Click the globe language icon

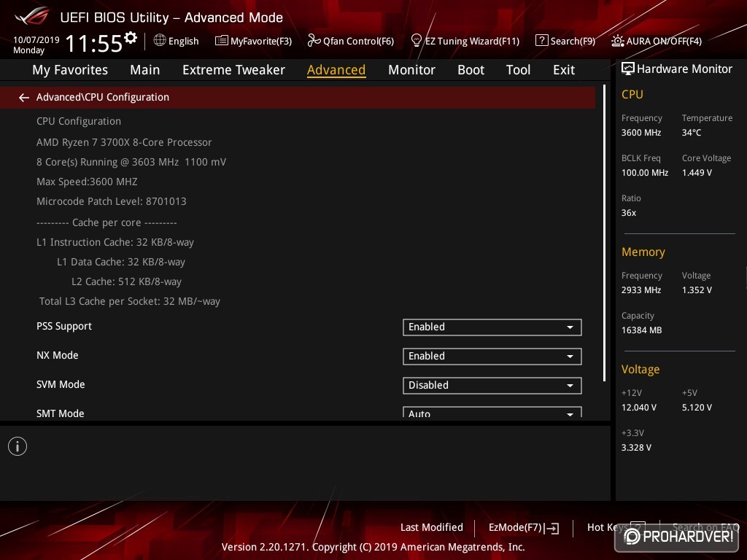160,41
